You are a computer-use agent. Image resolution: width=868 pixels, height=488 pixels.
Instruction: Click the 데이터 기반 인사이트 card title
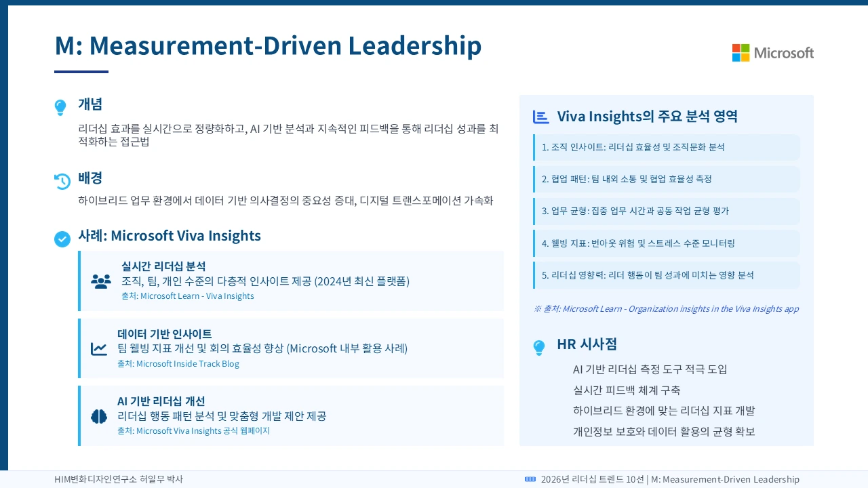(x=165, y=333)
